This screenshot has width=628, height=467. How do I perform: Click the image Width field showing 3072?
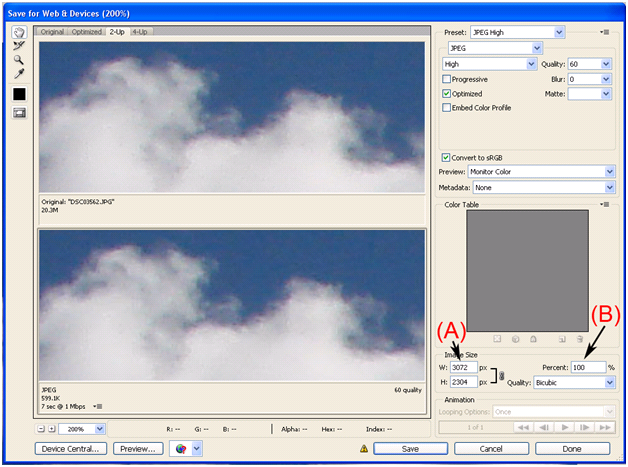point(464,367)
